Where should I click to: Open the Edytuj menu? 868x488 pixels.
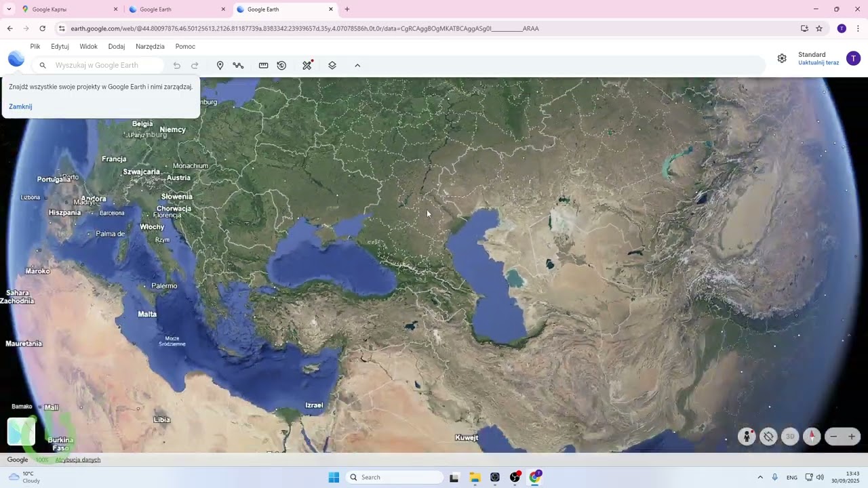coord(60,47)
